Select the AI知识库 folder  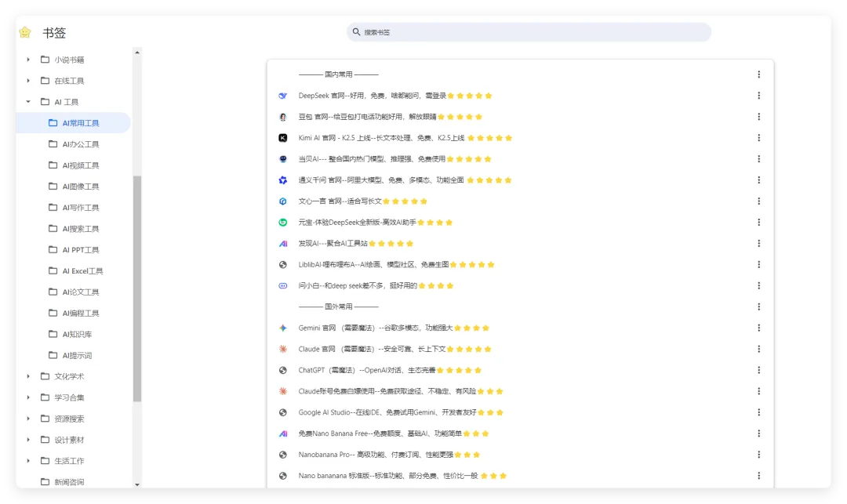click(x=74, y=334)
